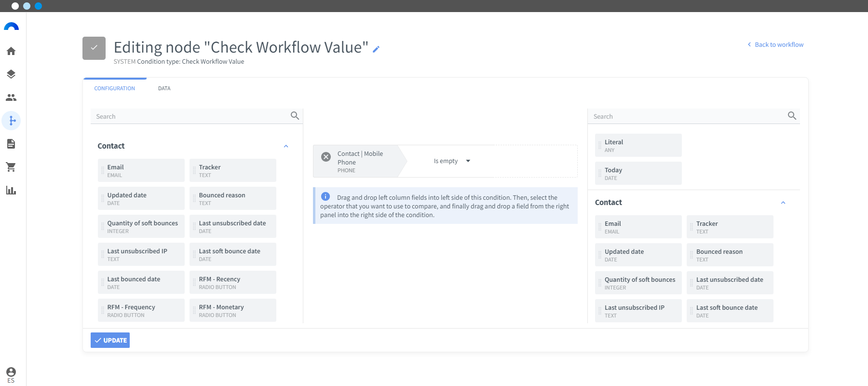Collapse the right Contact section
This screenshot has width=868, height=386.
click(783, 203)
